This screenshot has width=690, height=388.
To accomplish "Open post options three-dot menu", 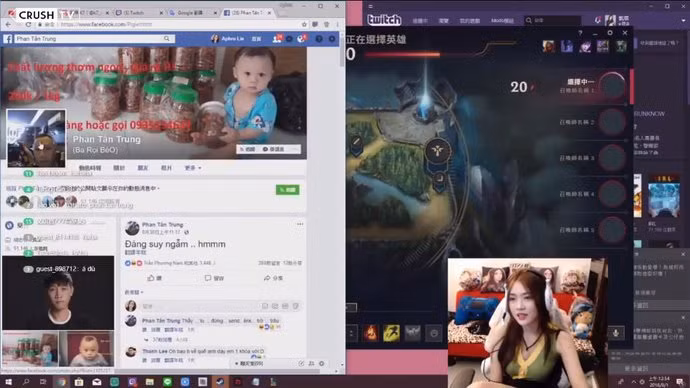I will tap(300, 224).
